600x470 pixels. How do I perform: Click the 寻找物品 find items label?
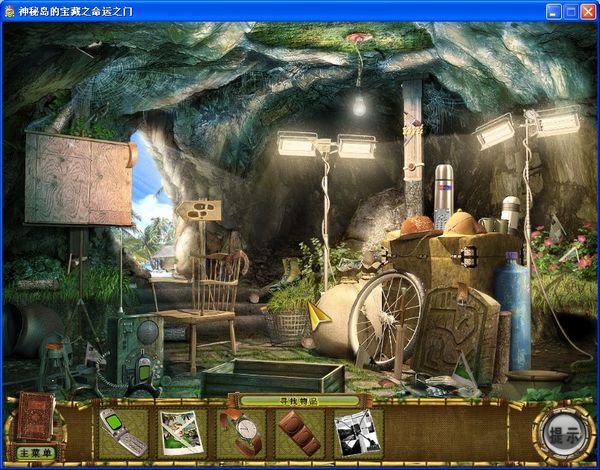point(300,401)
